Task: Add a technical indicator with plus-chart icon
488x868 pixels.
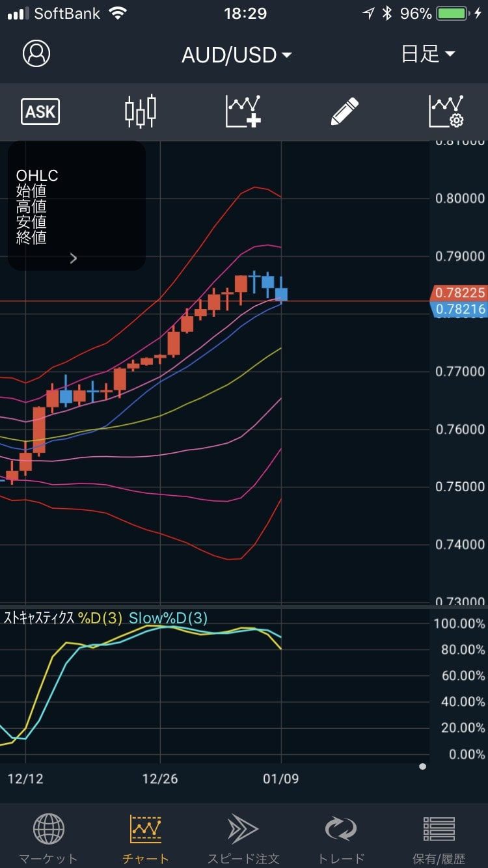Action: [243, 111]
